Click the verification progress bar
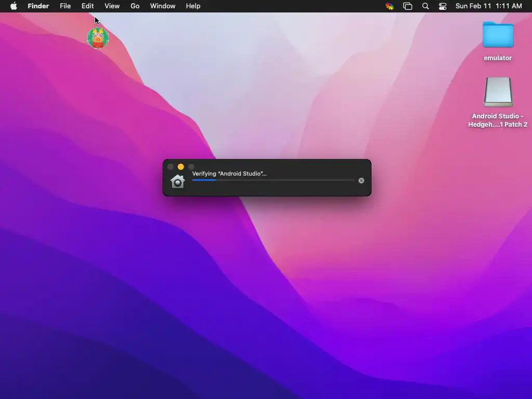 pyautogui.click(x=273, y=180)
